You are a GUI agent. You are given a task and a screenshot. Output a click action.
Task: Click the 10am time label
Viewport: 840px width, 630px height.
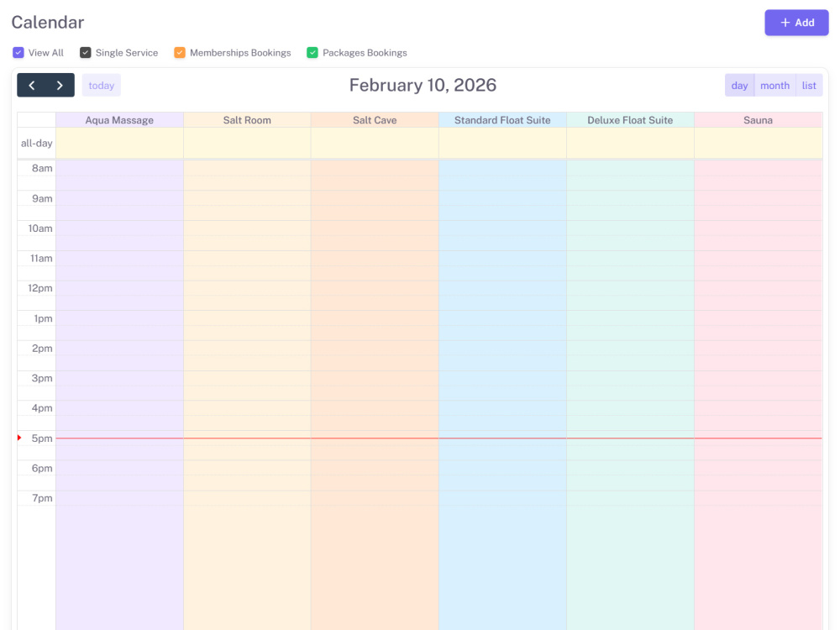40,228
